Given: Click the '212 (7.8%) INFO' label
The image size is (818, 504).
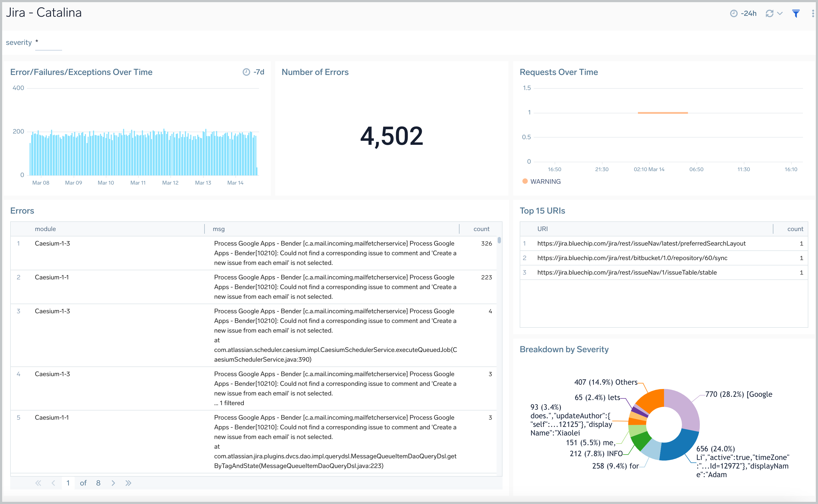Looking at the screenshot, I should click(596, 453).
